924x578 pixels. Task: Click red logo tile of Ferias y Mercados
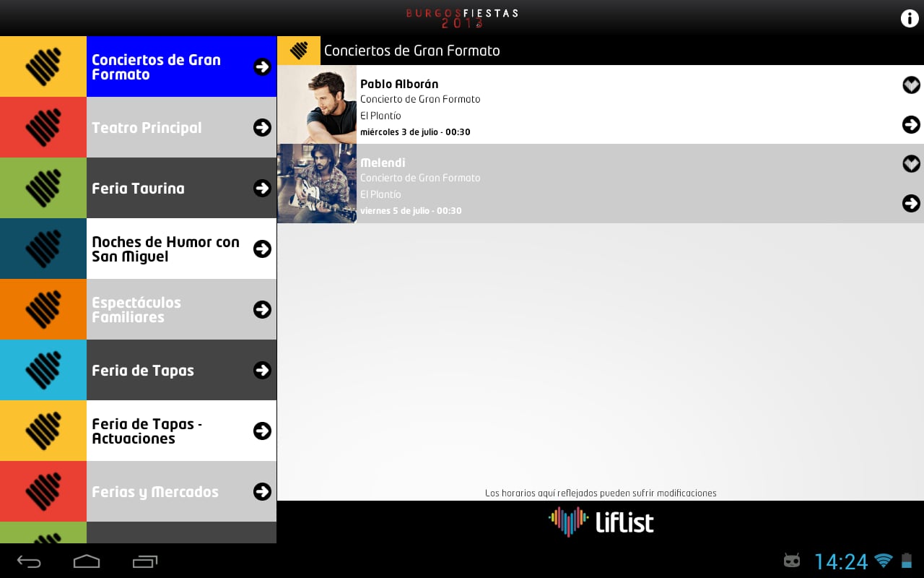click(43, 491)
